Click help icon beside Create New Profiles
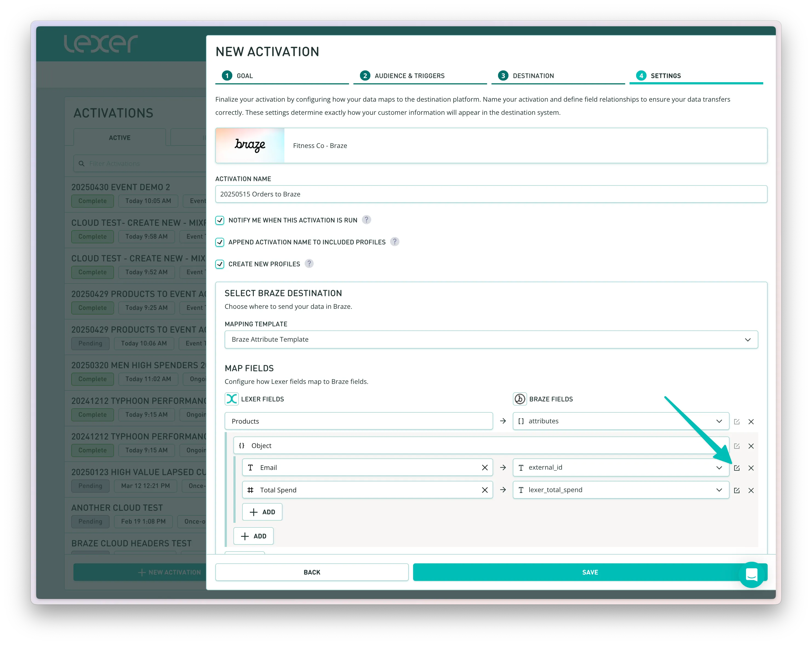Image resolution: width=812 pixels, height=645 pixels. (x=309, y=264)
